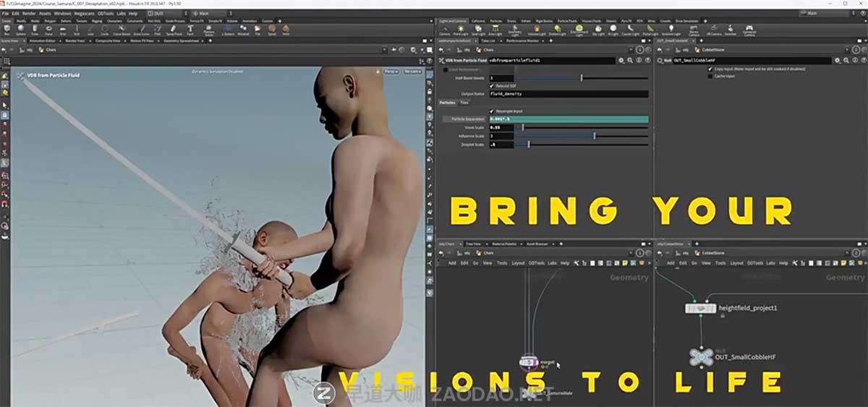The height and width of the screenshot is (407, 868).
Task: Add a Point Light from the shelf
Action: click(461, 30)
